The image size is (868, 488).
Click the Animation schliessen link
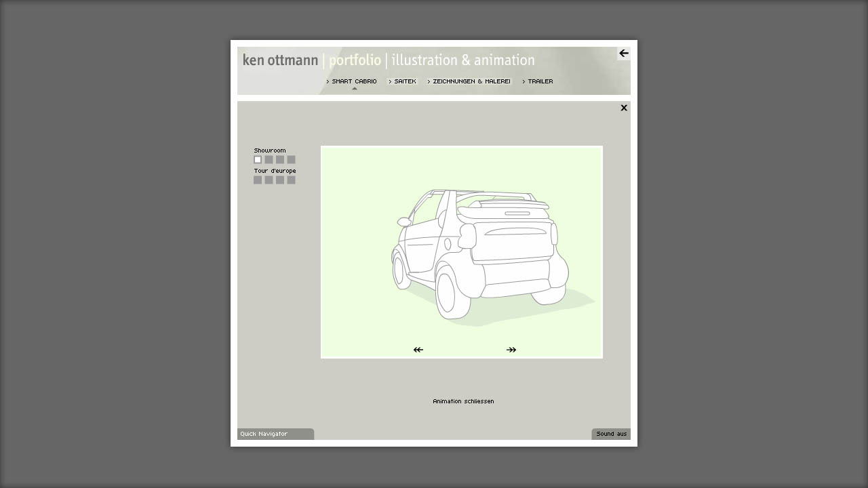463,401
